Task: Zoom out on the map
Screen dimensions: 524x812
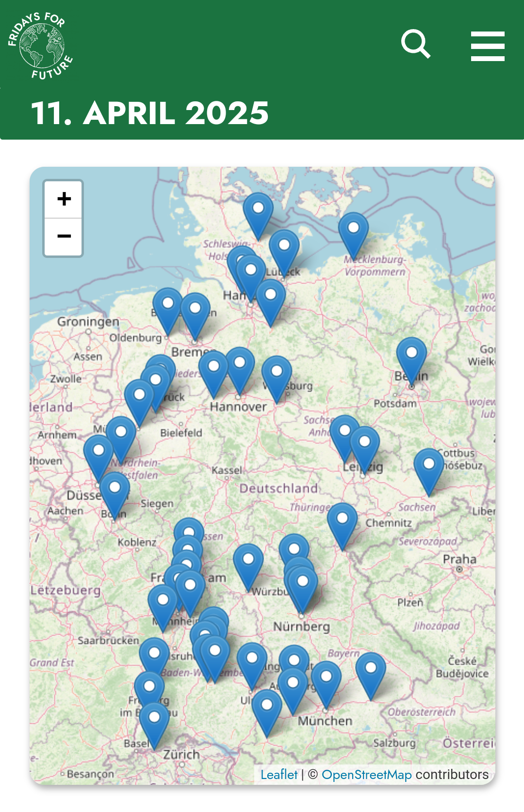Action: 64,237
